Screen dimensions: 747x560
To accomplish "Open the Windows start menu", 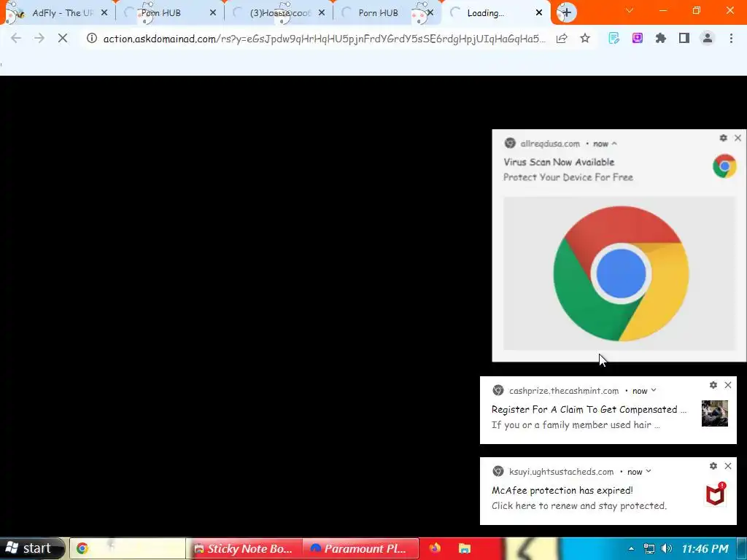I will 31,548.
